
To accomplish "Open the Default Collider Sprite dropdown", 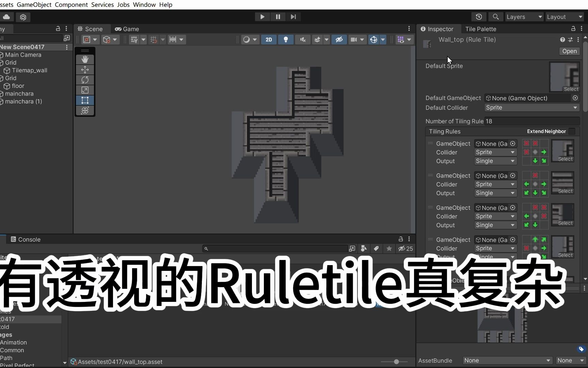I will pyautogui.click(x=532, y=107).
